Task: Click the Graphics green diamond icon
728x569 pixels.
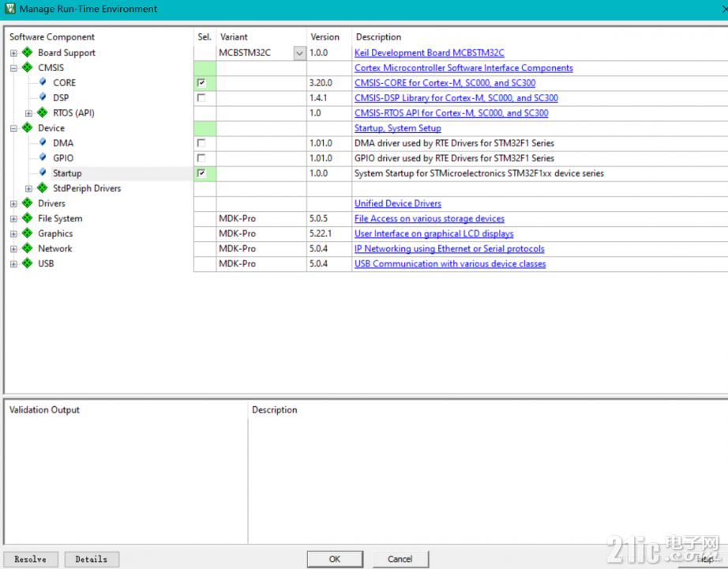Action: pyautogui.click(x=28, y=233)
